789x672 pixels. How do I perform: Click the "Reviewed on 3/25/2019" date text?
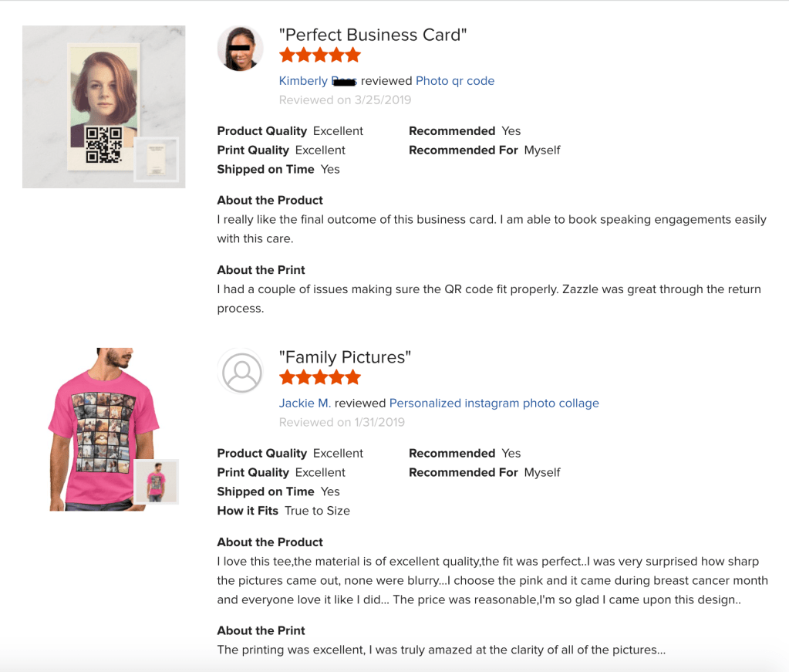pos(345,100)
